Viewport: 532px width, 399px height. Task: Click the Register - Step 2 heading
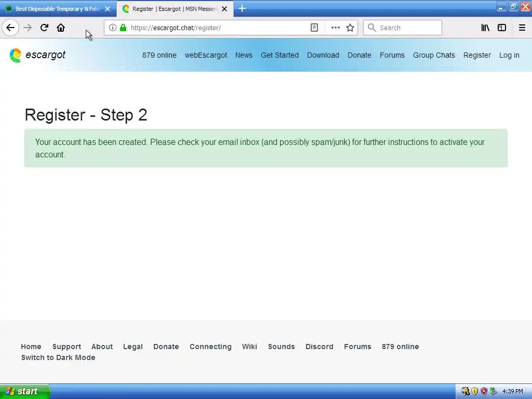pyautogui.click(x=86, y=115)
